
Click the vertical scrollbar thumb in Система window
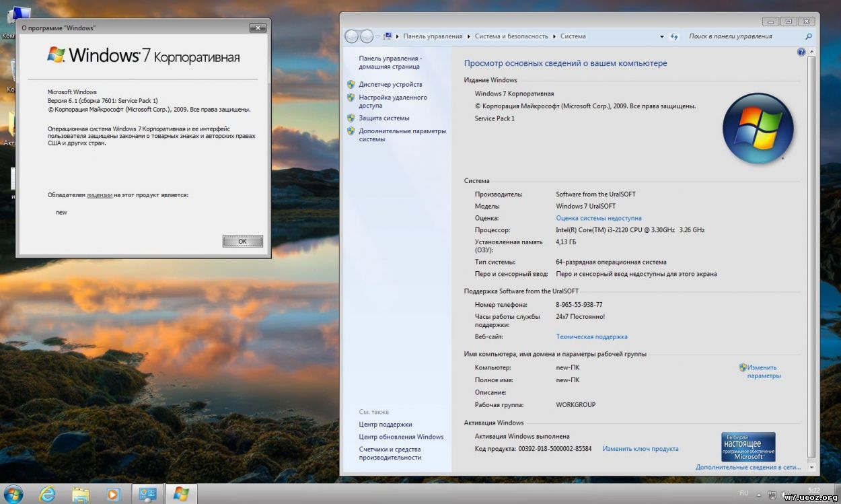[811, 256]
